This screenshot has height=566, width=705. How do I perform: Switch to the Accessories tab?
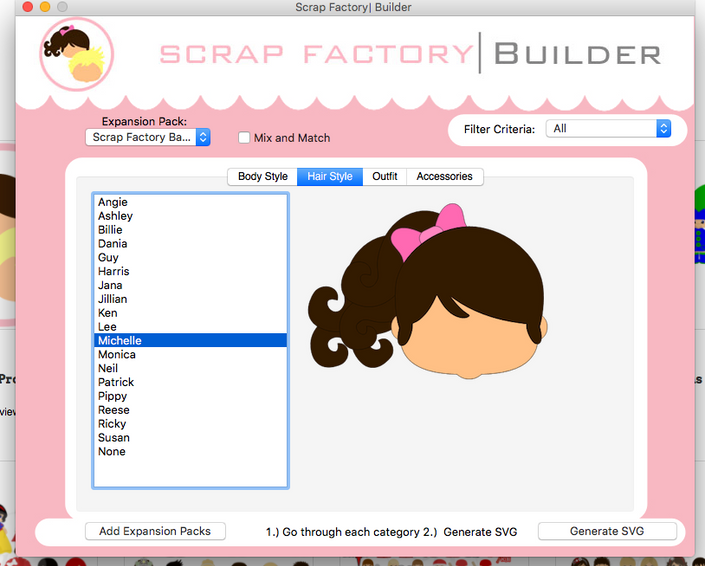click(x=444, y=176)
